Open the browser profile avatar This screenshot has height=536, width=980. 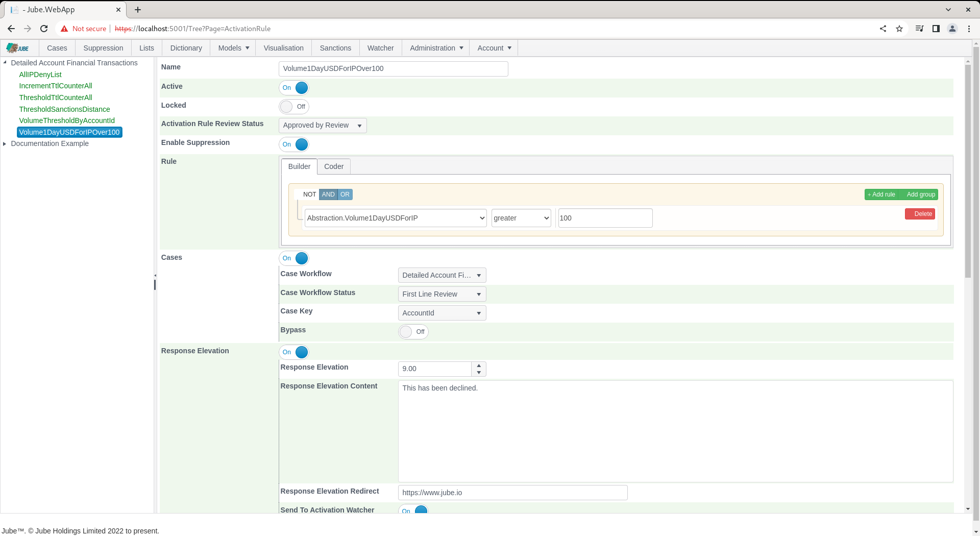tap(952, 29)
